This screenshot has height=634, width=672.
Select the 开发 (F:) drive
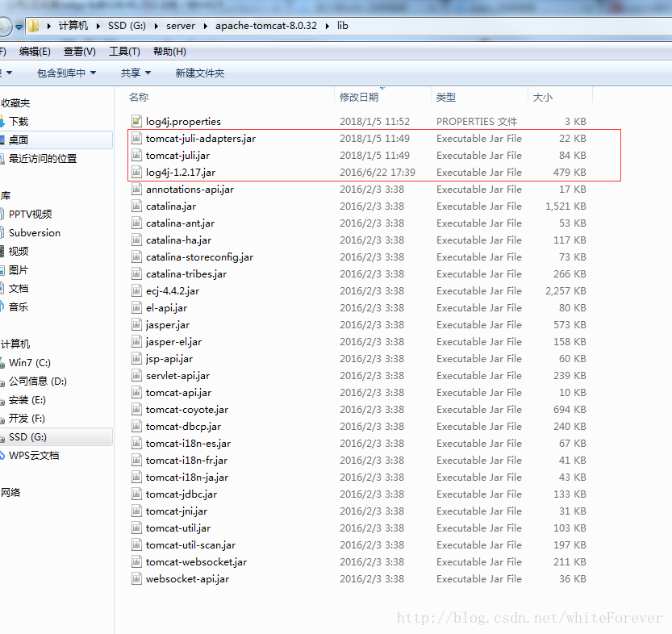[27, 418]
